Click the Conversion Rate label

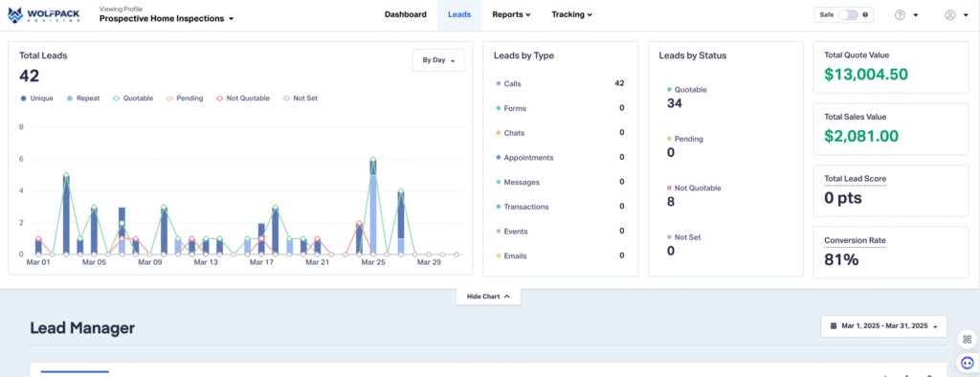point(855,240)
